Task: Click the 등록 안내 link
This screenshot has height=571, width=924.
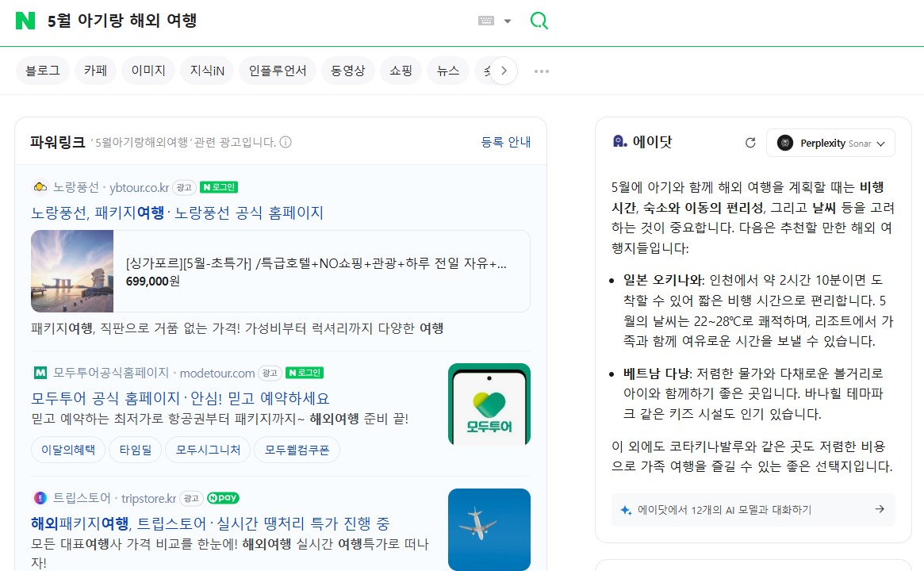Action: (505, 142)
